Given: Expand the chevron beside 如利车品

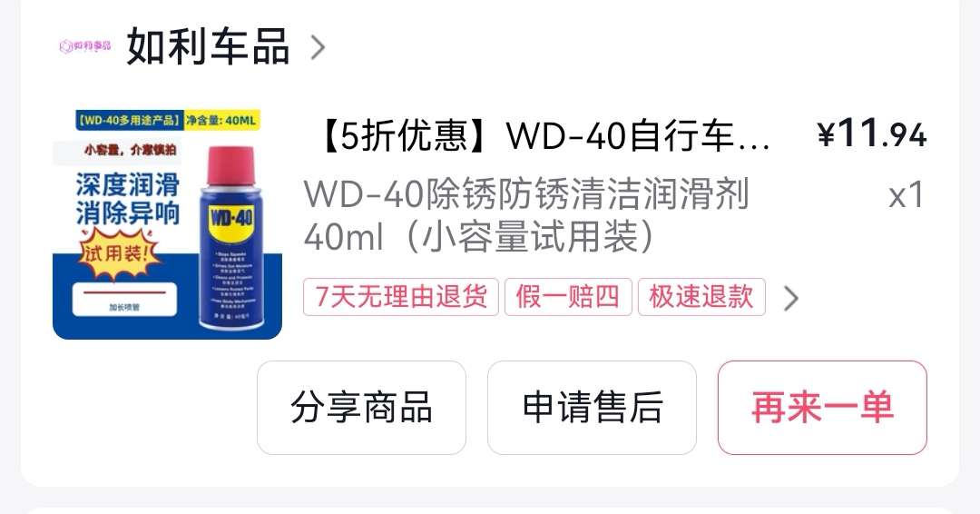Looking at the screenshot, I should coord(318,47).
